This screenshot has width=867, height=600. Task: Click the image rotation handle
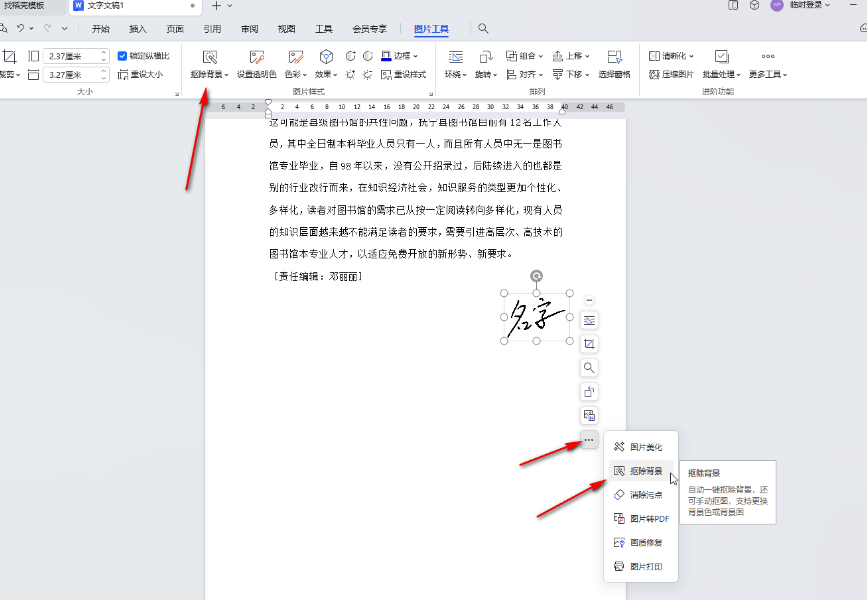pos(536,275)
